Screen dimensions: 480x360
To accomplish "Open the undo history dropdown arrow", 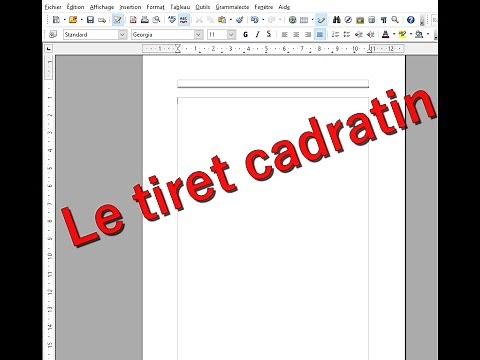I will click(x=263, y=20).
